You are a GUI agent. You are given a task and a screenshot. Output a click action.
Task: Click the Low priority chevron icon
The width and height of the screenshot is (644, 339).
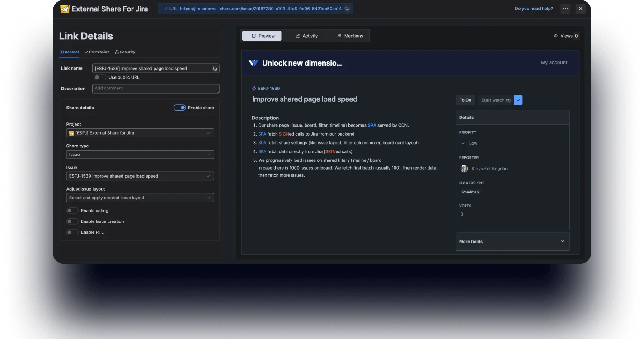click(x=463, y=143)
